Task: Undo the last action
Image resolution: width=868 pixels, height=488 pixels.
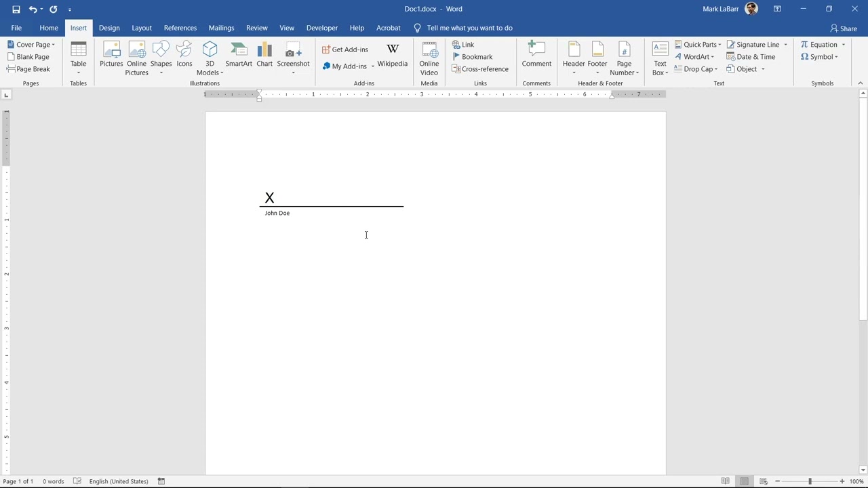Action: 33,9
